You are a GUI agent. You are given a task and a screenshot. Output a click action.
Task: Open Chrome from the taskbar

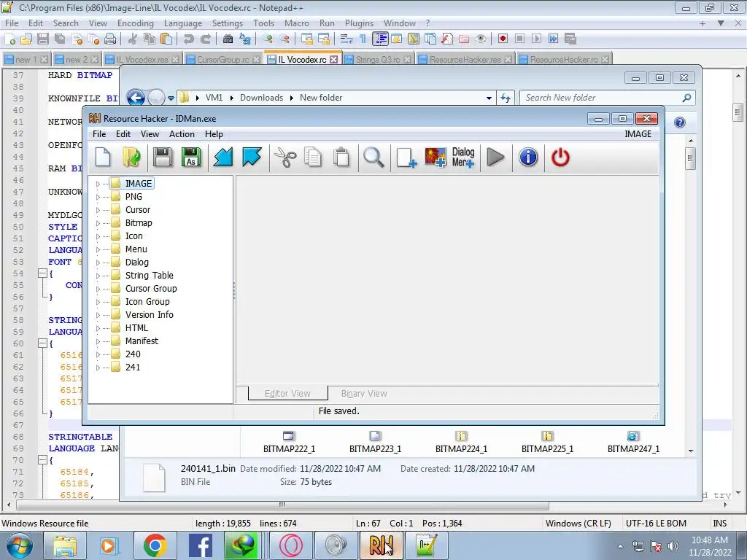[x=155, y=545]
